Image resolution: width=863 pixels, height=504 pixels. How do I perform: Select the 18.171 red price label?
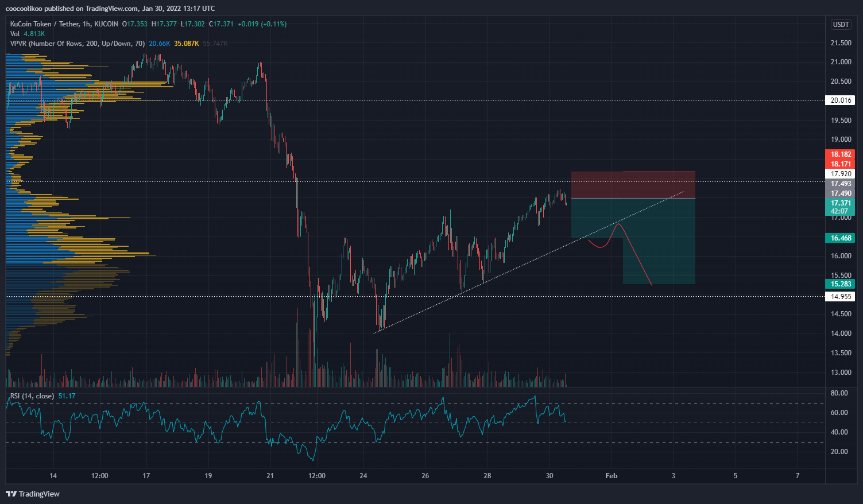coord(841,164)
